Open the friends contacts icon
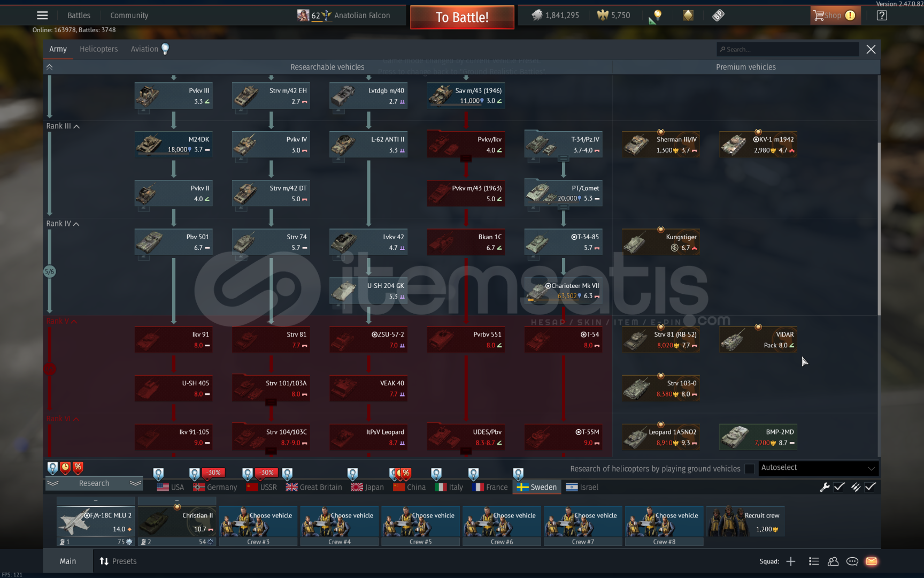The image size is (924, 578). click(x=833, y=561)
